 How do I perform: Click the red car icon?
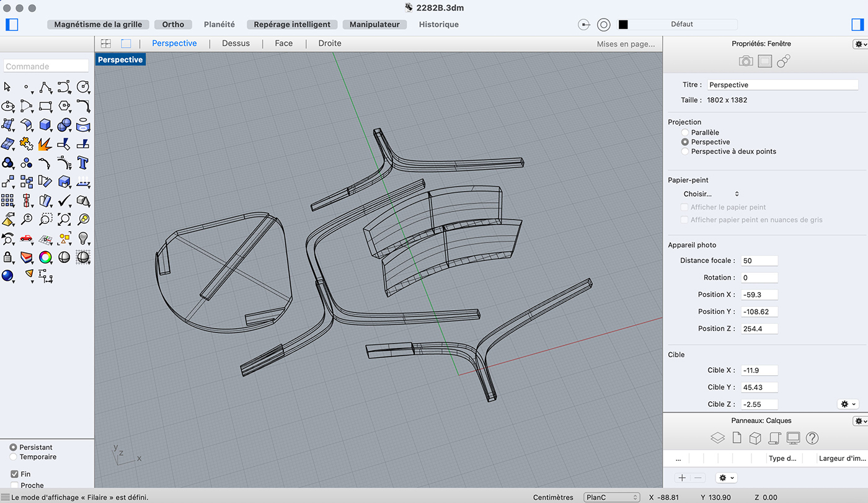26,238
